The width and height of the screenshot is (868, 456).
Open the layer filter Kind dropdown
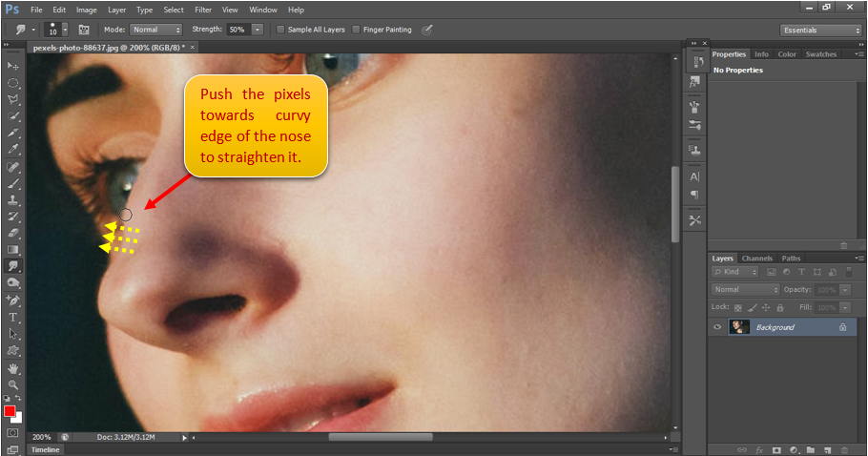[x=734, y=272]
